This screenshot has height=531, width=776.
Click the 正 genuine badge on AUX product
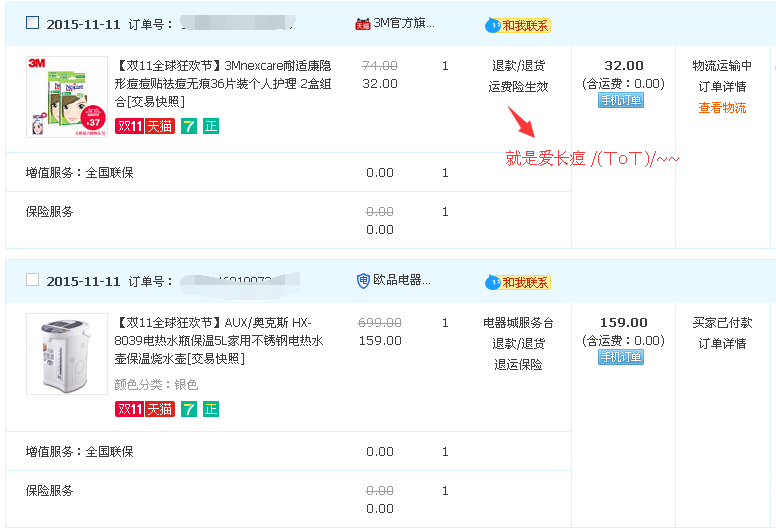[x=210, y=409]
